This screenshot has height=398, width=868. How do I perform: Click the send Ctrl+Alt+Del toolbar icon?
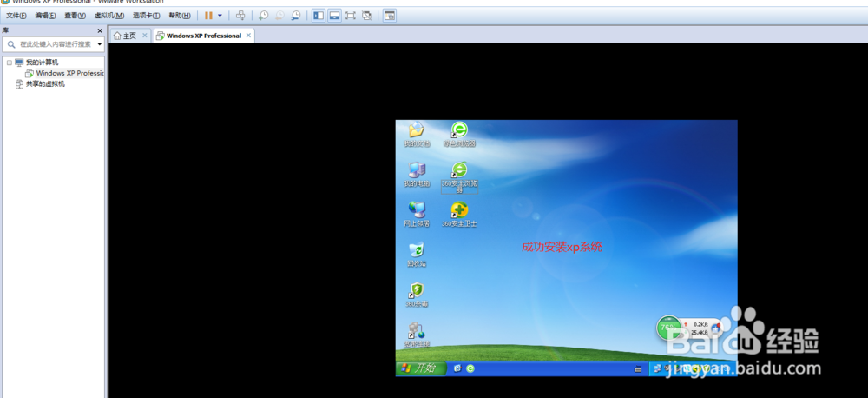(x=240, y=16)
